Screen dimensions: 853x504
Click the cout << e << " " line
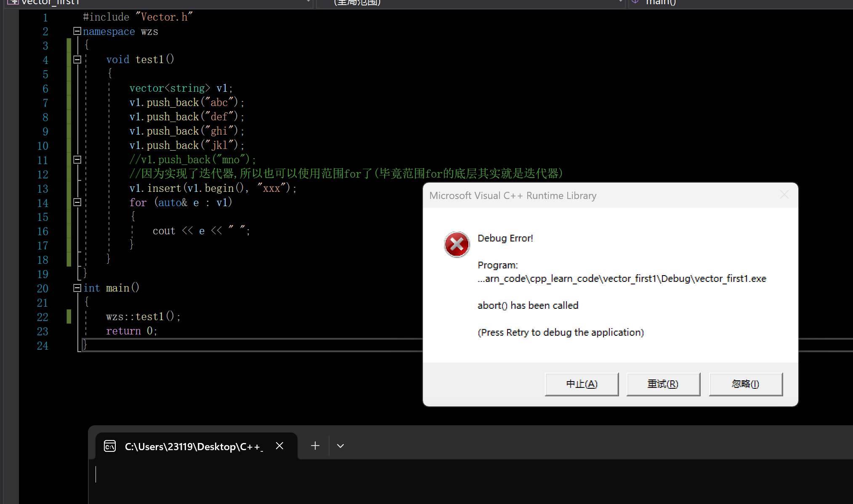[202, 231]
